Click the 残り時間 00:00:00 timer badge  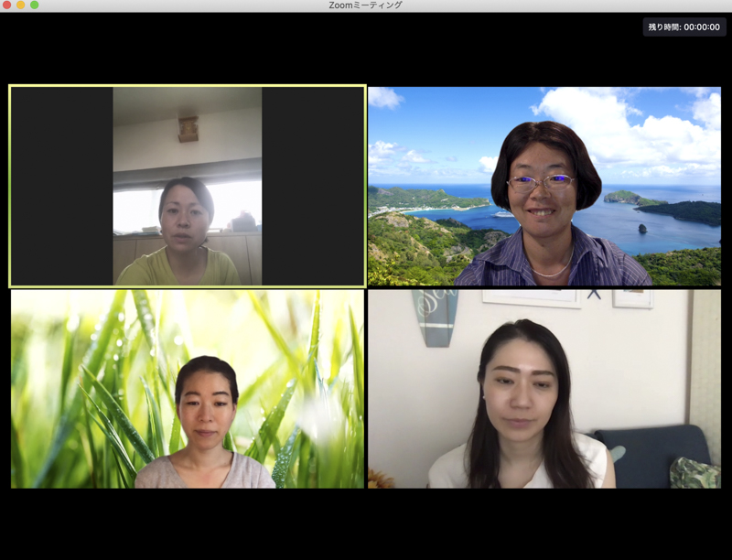(684, 27)
